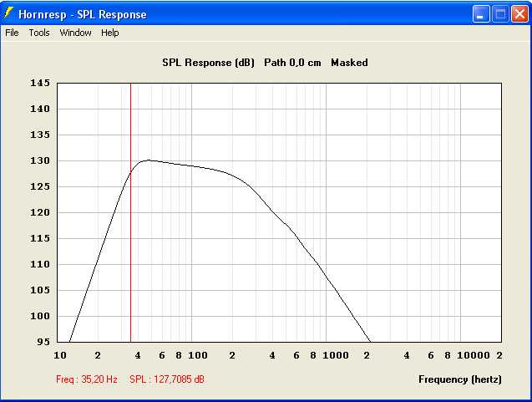
Task: Open the Window menu
Action: (x=75, y=33)
